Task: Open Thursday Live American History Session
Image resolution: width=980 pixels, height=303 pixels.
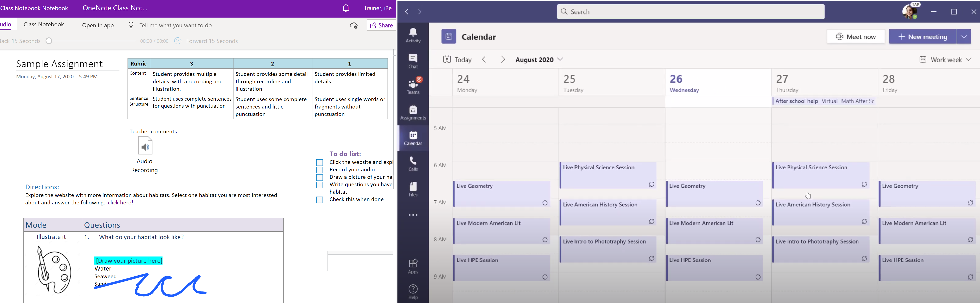Action: (x=821, y=212)
